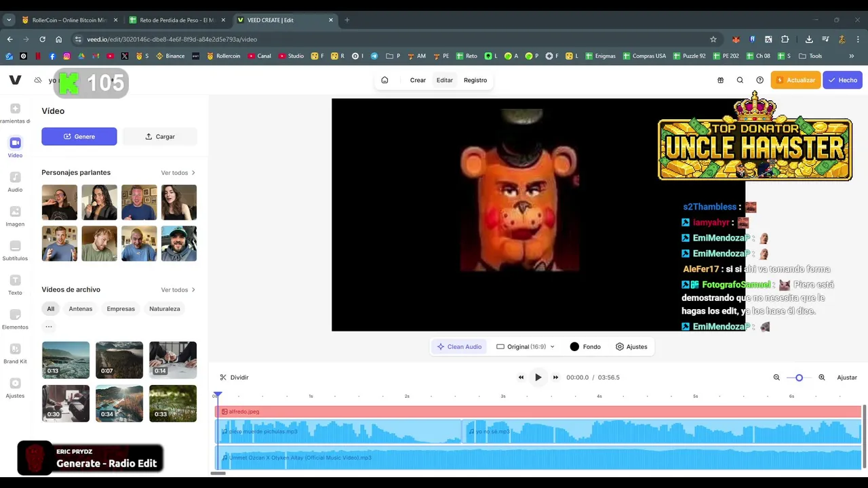
Task: Open the Registro tab
Action: (x=475, y=80)
